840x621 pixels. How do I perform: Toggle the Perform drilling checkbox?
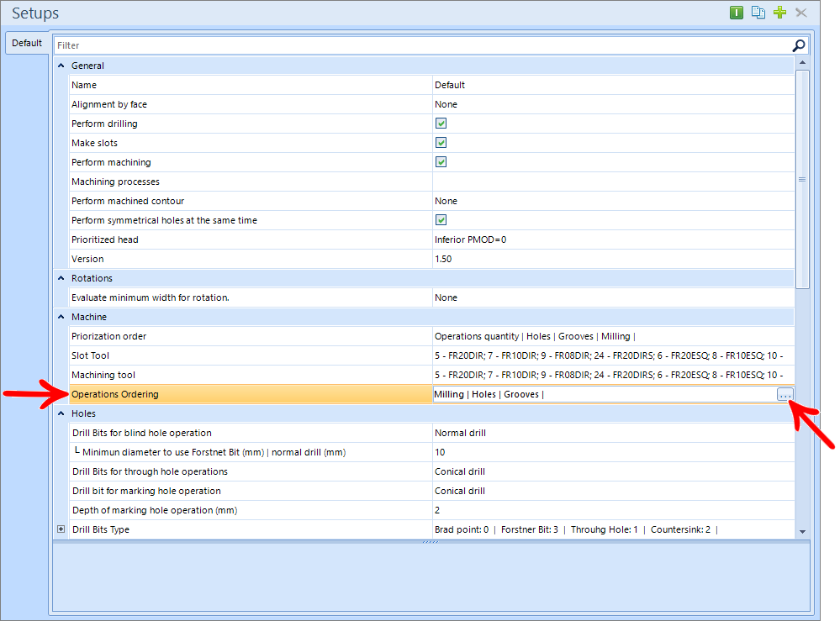click(x=441, y=124)
